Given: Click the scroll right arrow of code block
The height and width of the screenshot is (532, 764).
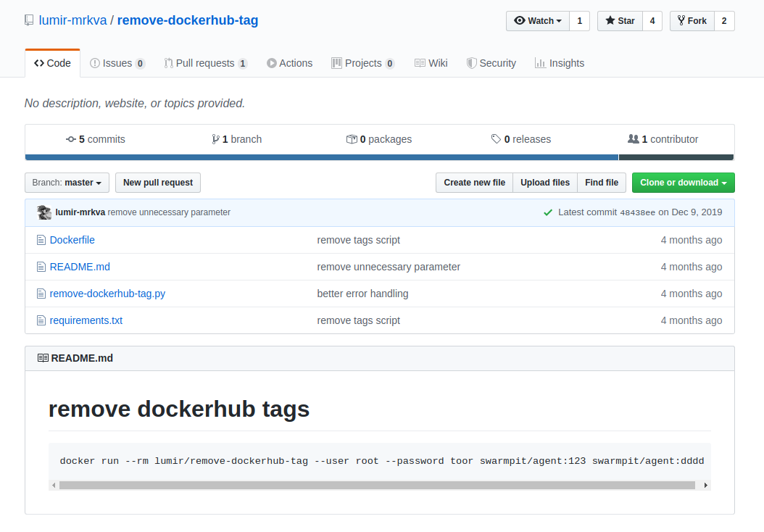Looking at the screenshot, I should click(705, 485).
